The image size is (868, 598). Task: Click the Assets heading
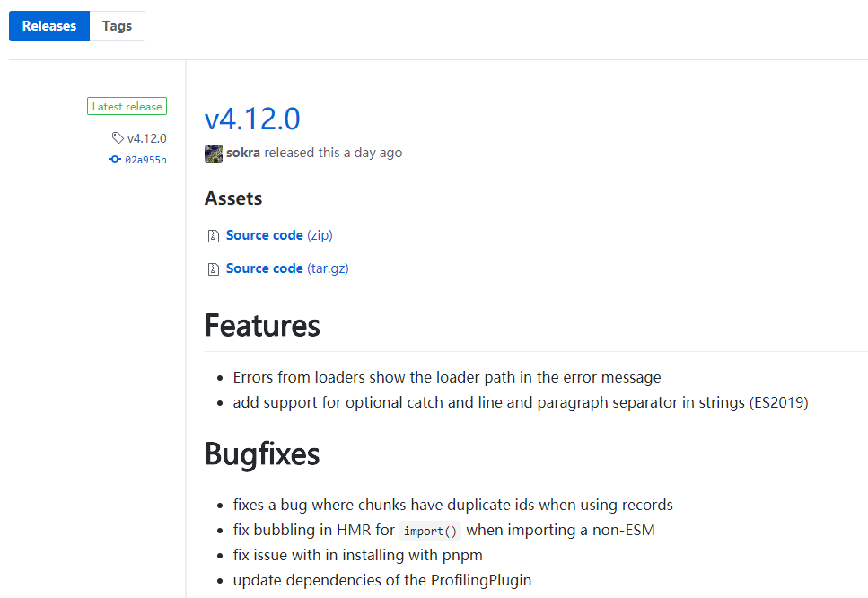[233, 198]
